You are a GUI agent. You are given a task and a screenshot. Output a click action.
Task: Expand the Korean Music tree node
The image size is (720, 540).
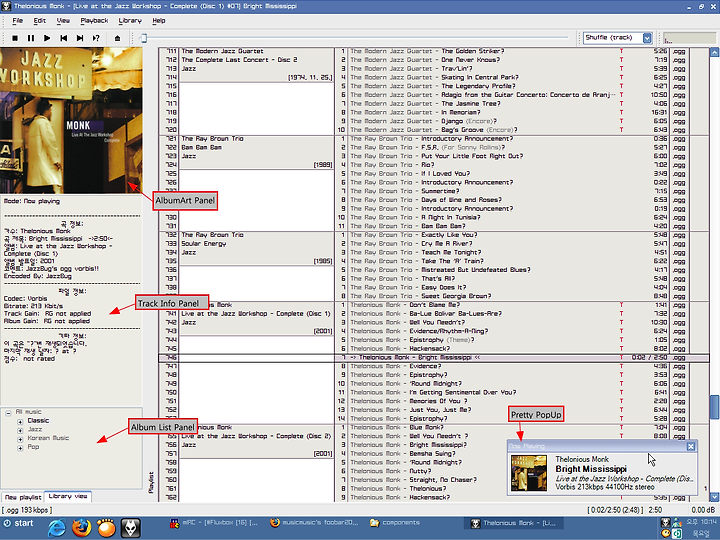pos(20,439)
